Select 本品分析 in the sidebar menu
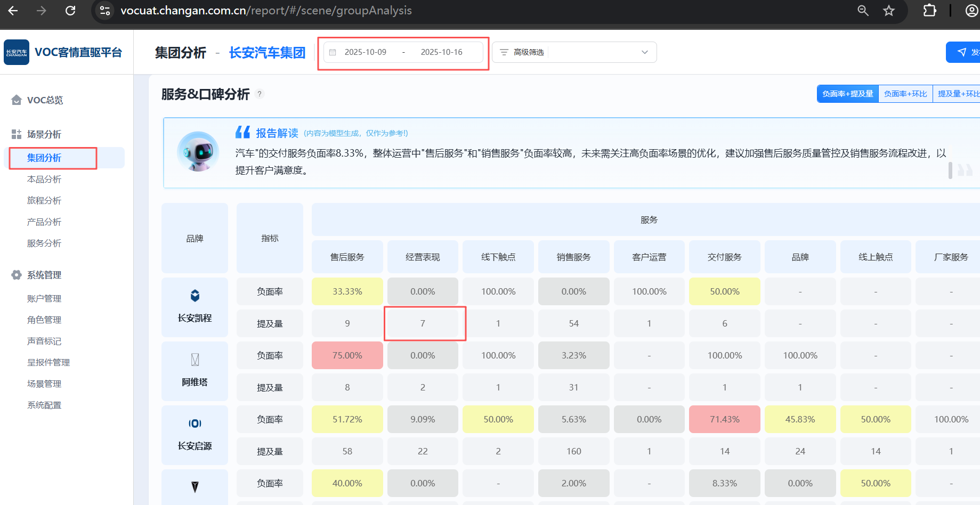The width and height of the screenshot is (980, 505). pyautogui.click(x=44, y=179)
